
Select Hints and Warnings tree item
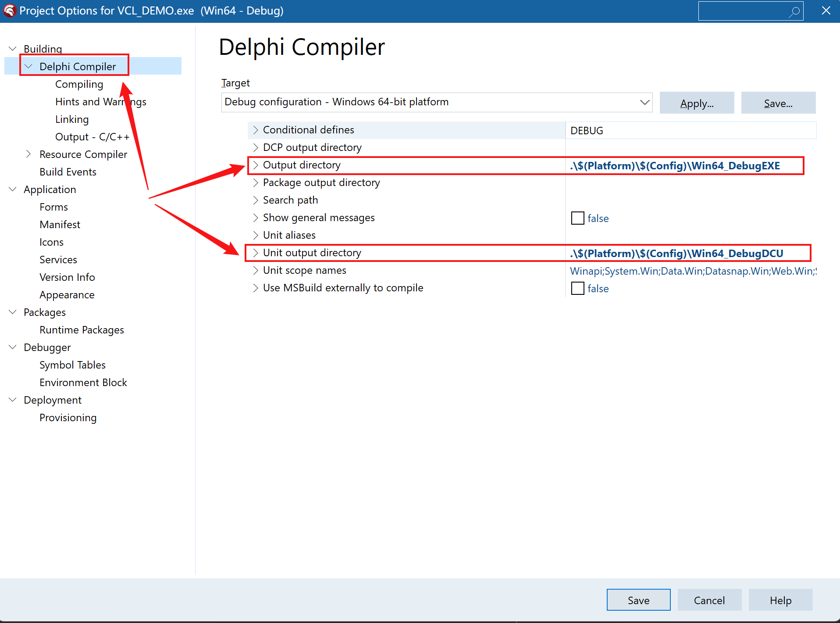point(101,102)
